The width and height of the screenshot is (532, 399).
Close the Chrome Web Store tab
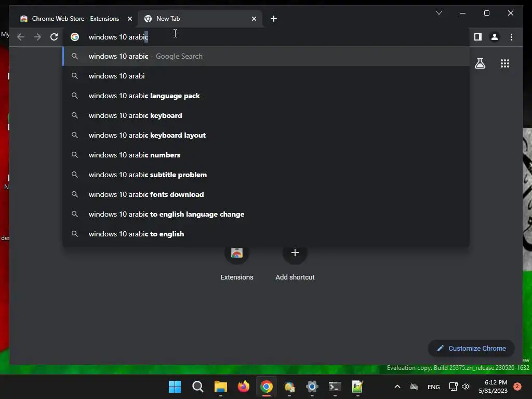pyautogui.click(x=129, y=19)
